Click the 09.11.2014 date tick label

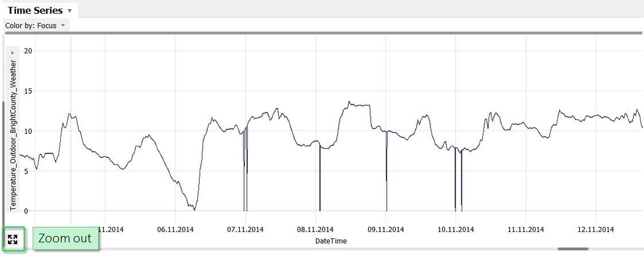(386, 230)
